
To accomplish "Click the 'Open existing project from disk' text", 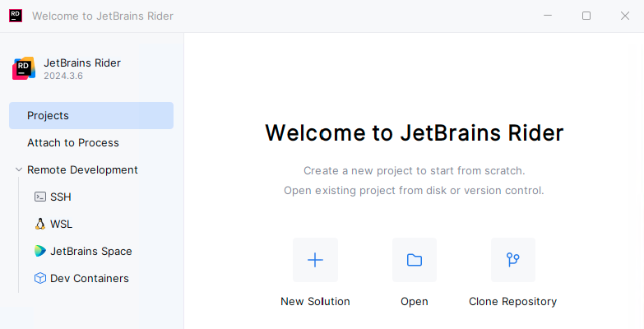I will [414, 191].
